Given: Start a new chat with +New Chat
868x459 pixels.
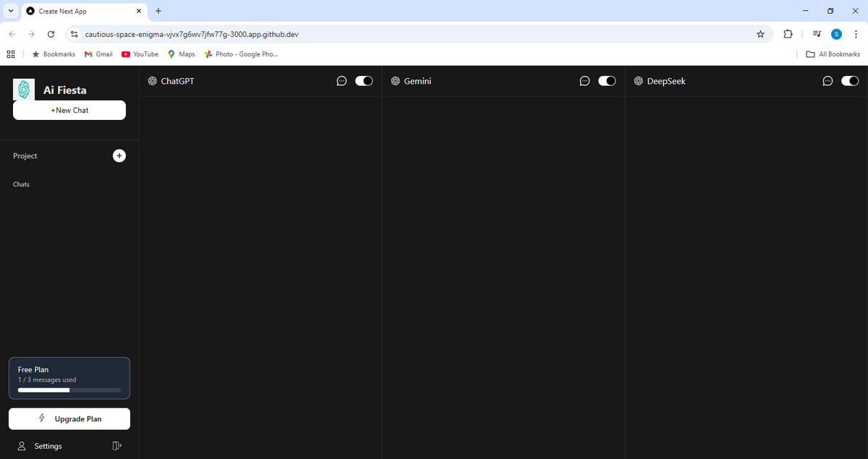Looking at the screenshot, I should click(x=69, y=110).
